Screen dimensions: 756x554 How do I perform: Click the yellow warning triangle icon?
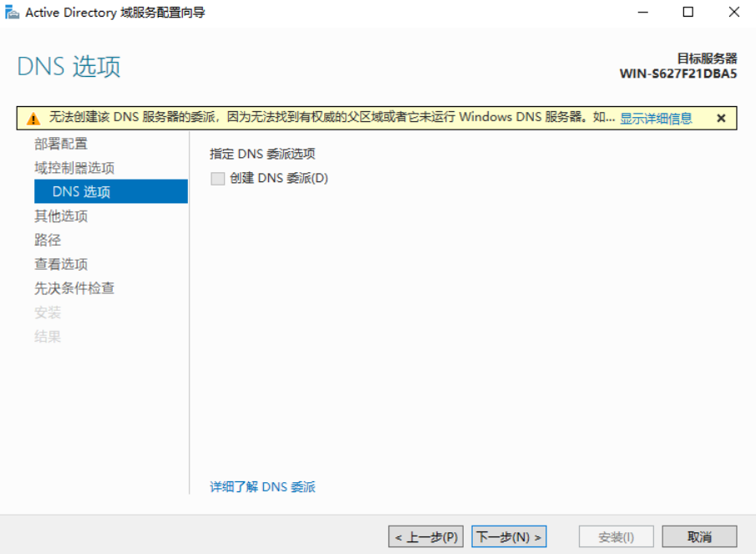click(33, 119)
